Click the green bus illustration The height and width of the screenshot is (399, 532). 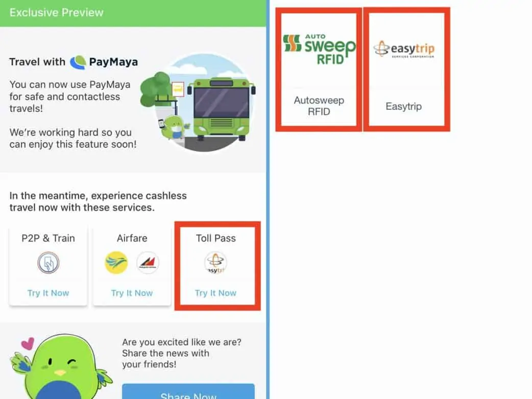[x=221, y=109]
